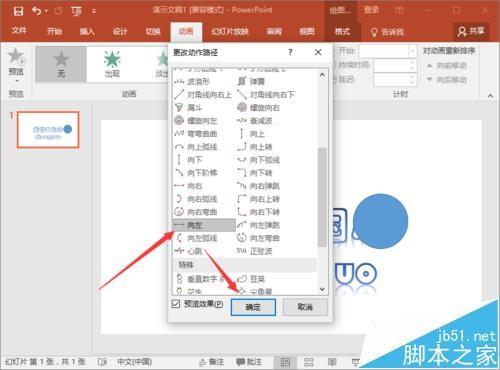Switch to the 幻灯片放映 tab
The image size is (500, 370).
(x=230, y=31)
